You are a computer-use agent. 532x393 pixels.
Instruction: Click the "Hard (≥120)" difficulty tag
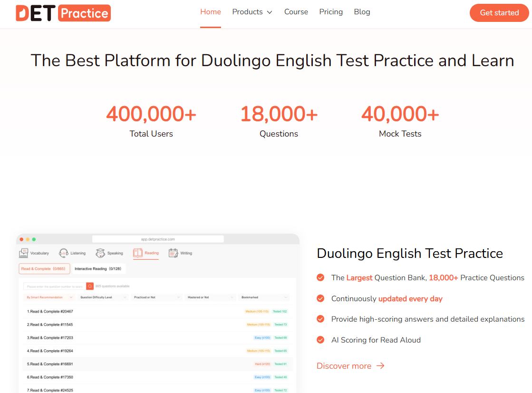(x=262, y=364)
